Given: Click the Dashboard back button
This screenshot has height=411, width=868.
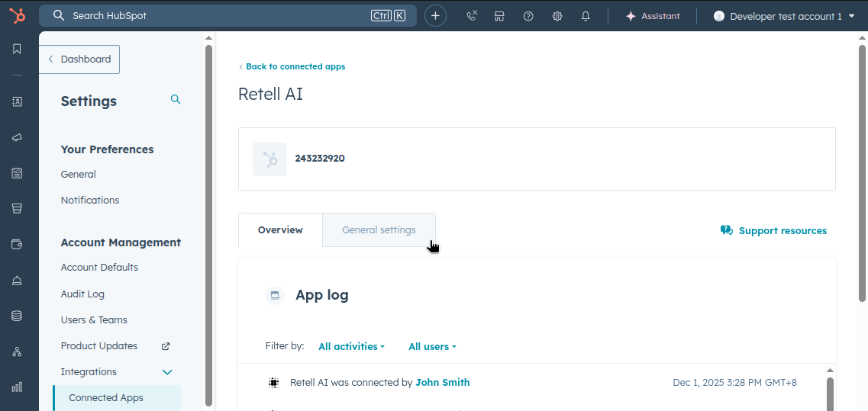Looking at the screenshot, I should (79, 59).
